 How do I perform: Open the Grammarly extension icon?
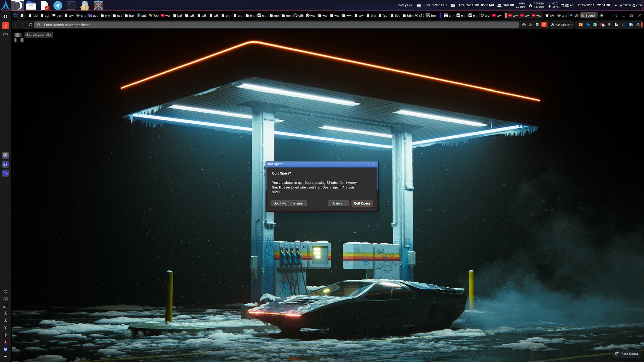point(595,25)
